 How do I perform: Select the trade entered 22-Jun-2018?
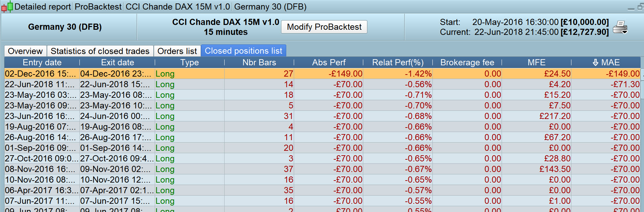click(x=40, y=84)
